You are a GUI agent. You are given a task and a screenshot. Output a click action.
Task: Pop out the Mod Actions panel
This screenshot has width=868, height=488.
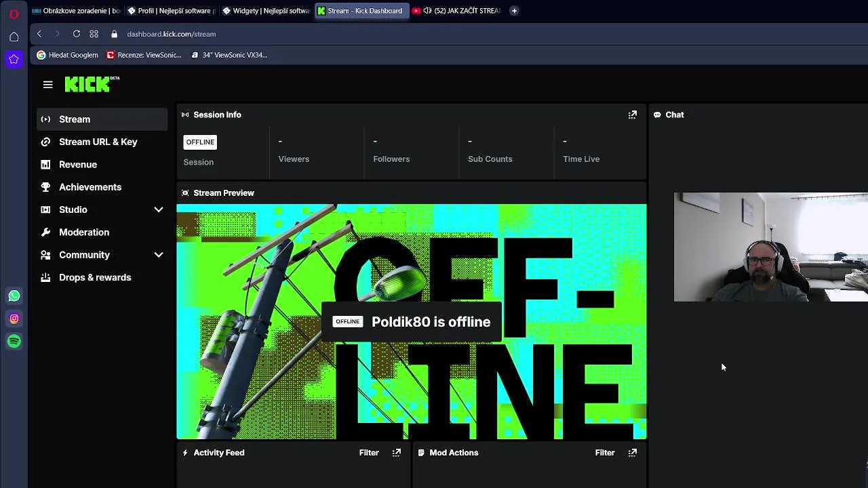click(x=632, y=453)
